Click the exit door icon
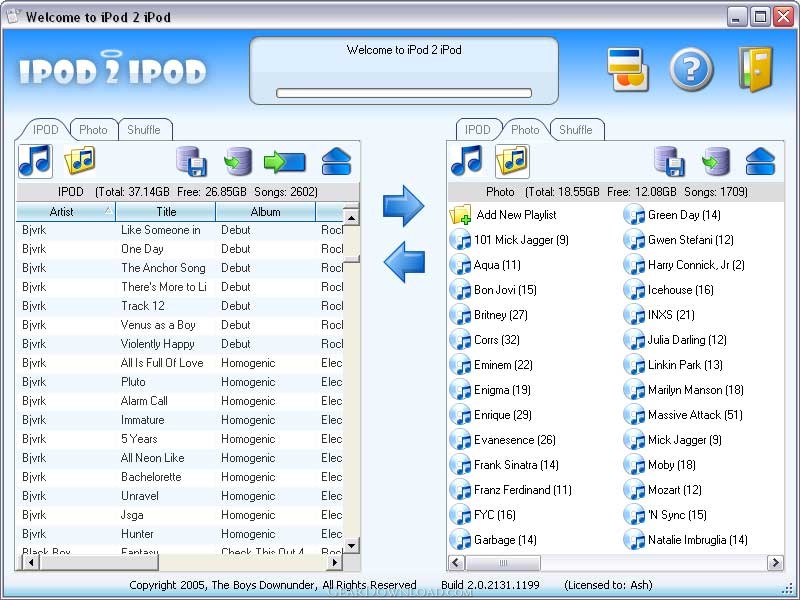This screenshot has height=600, width=800. click(x=756, y=69)
